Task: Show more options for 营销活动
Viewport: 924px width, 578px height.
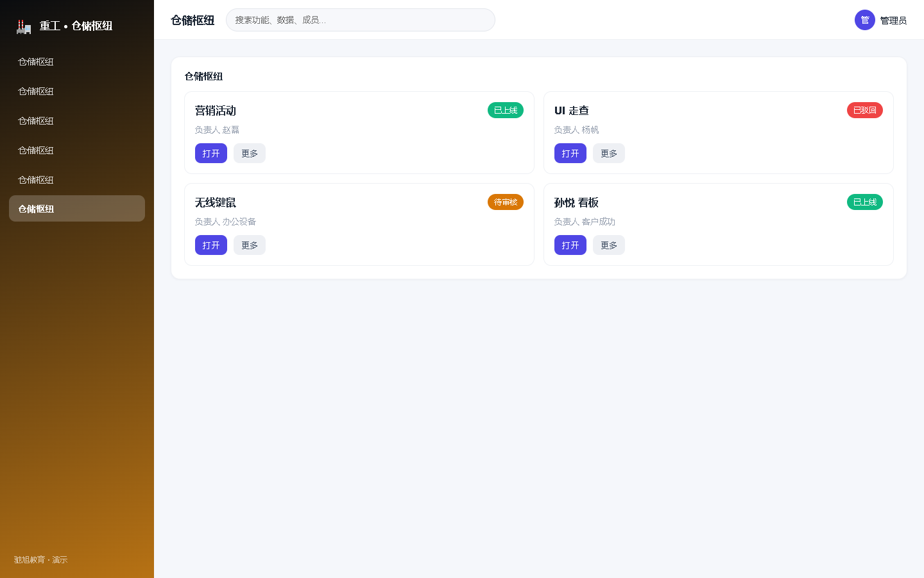Action: point(250,153)
